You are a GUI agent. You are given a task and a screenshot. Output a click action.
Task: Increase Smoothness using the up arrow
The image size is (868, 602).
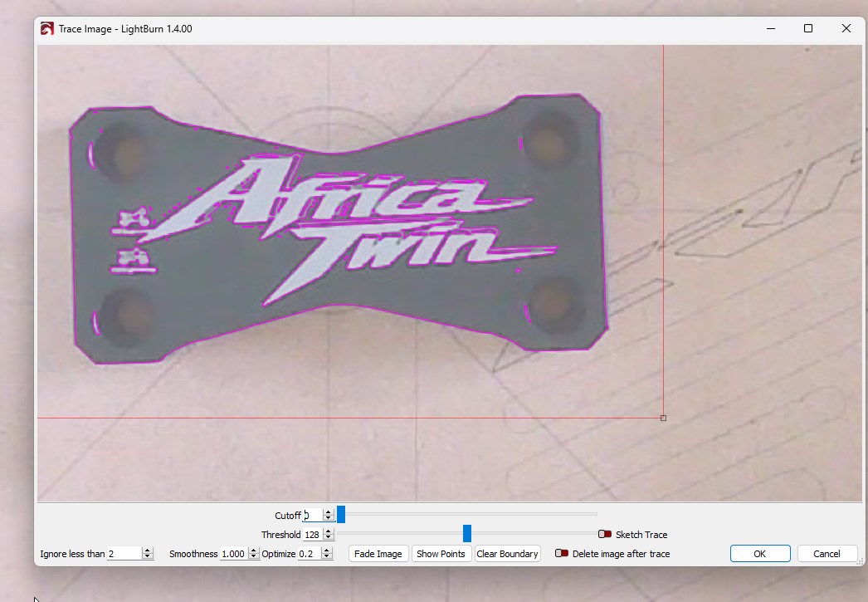click(254, 551)
